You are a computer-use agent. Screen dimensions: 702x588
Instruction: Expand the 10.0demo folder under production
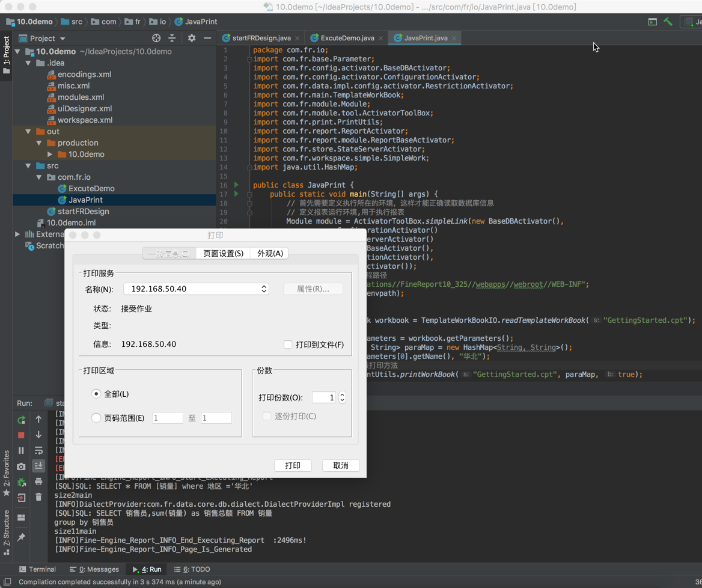(x=50, y=155)
